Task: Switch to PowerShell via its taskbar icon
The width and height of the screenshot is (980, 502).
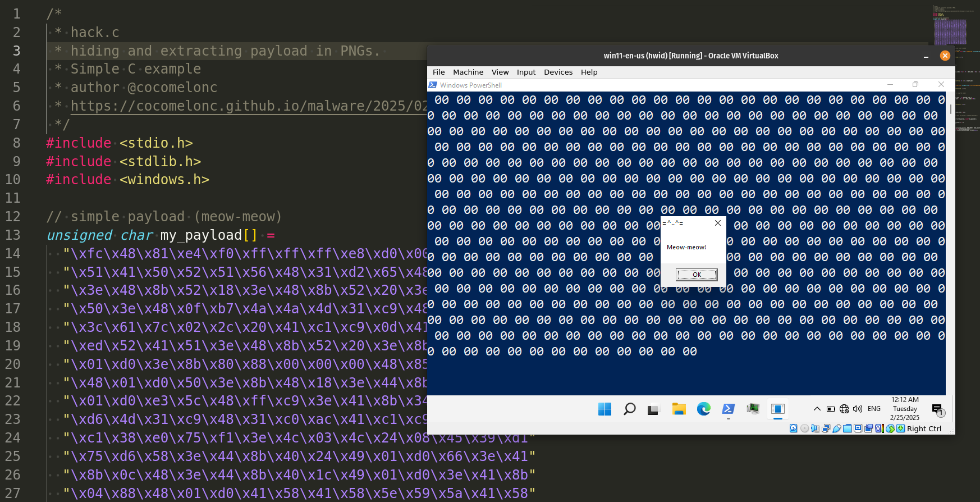Action: click(729, 409)
